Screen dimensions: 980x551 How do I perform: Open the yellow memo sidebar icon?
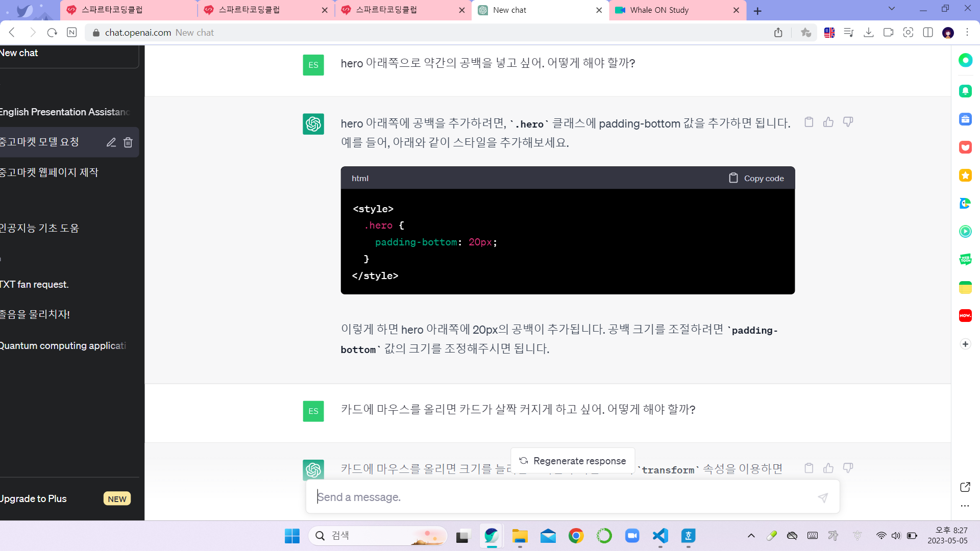[965, 287]
